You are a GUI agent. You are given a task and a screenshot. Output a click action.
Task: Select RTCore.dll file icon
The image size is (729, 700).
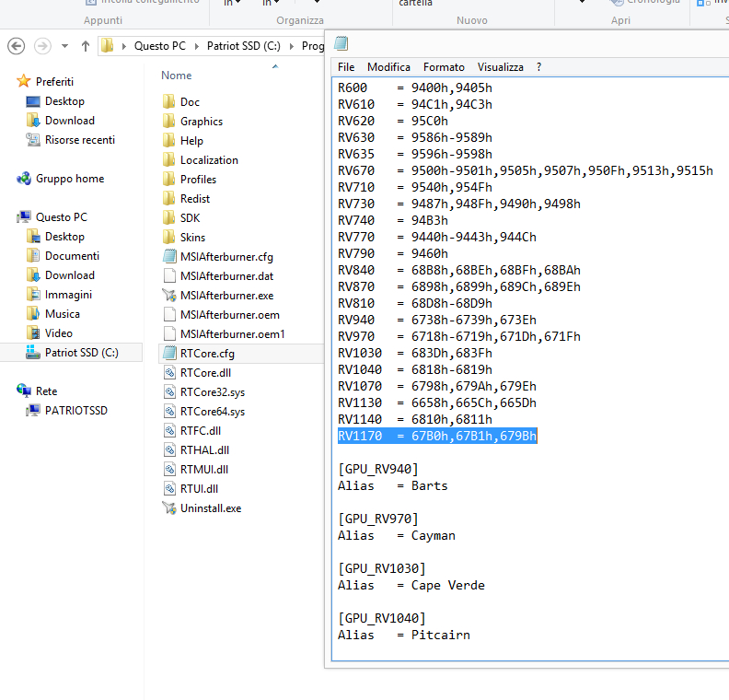point(169,372)
